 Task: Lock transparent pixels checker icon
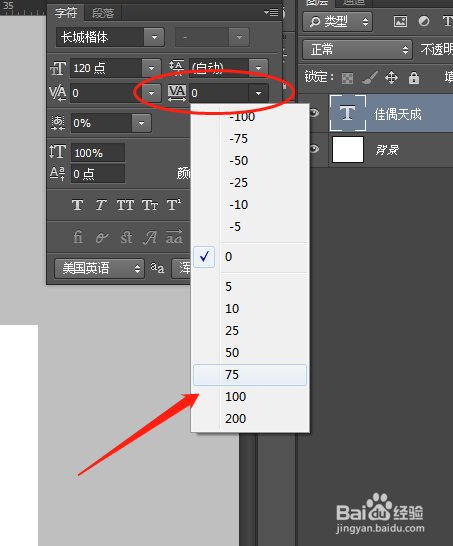coord(347,78)
